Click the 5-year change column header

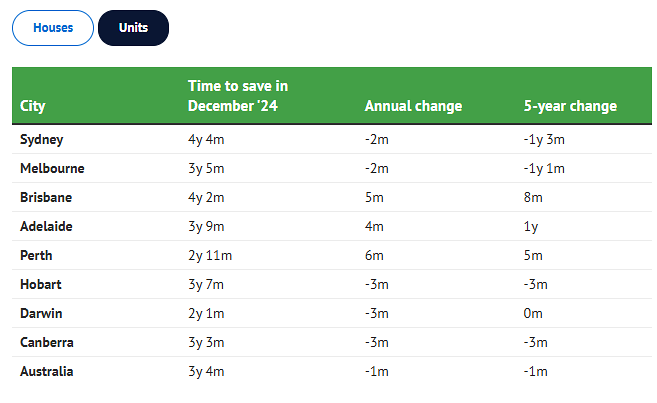(570, 106)
